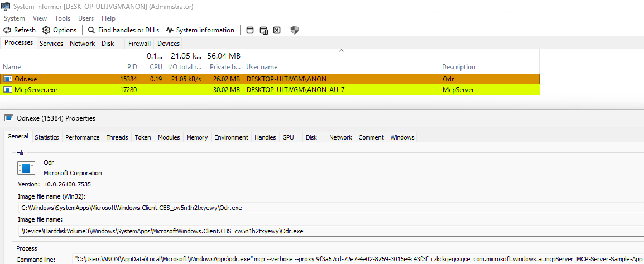The image size is (644, 264).
Task: Click the Refresh toolbar button
Action: [x=20, y=30]
